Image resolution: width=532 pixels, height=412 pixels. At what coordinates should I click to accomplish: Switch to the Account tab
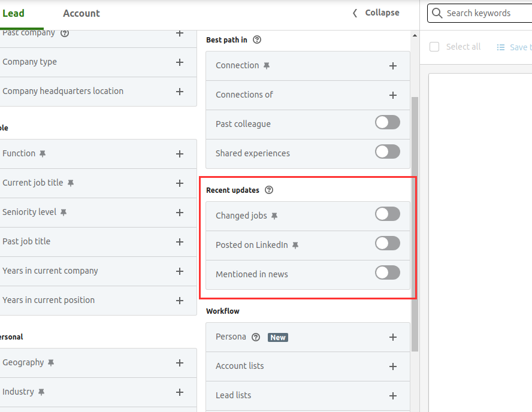pos(81,13)
